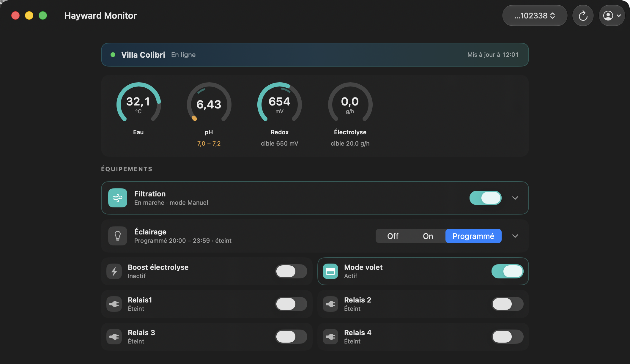
Task: Click the 'Mode volet' label
Action: (363, 267)
